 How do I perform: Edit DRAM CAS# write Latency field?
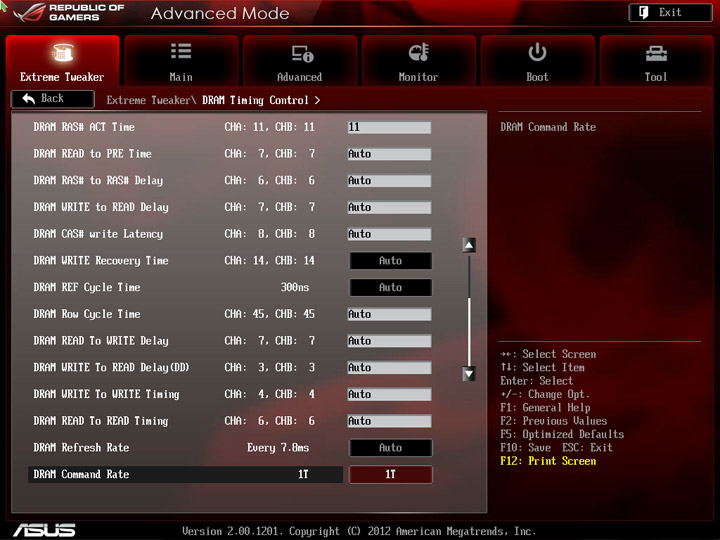(389, 234)
